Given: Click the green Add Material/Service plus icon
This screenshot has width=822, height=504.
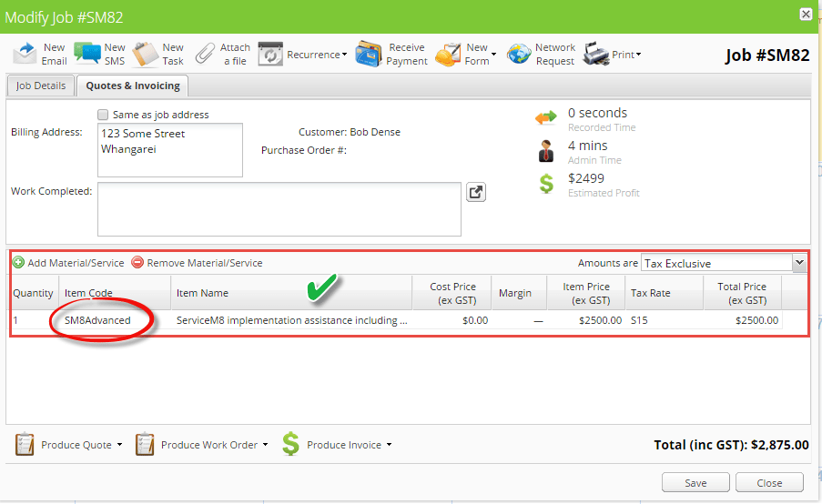Looking at the screenshot, I should tap(19, 263).
